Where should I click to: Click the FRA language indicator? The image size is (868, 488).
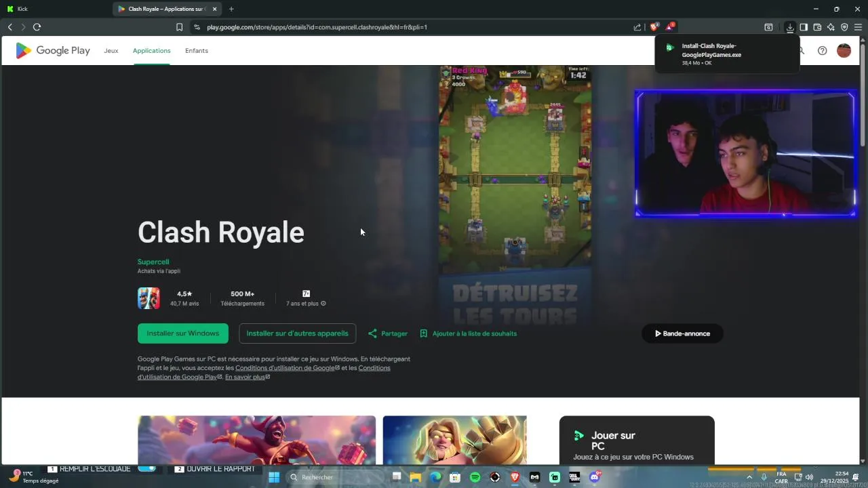click(781, 477)
